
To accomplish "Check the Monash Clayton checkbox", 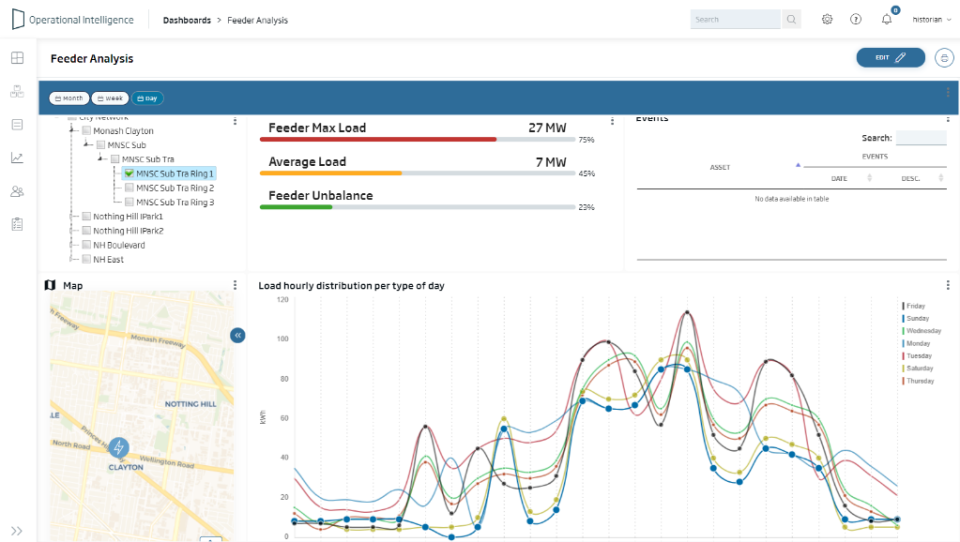I will 87,130.
